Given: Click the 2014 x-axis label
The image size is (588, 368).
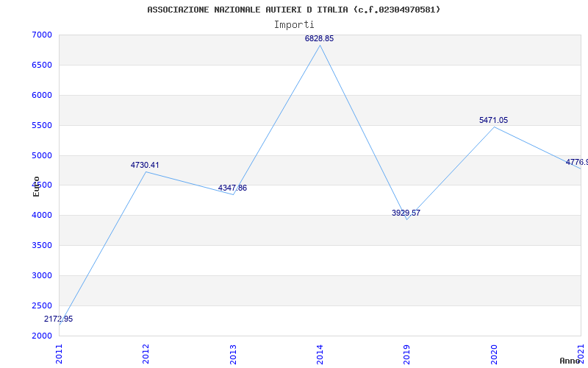Looking at the screenshot, I should [x=320, y=354].
